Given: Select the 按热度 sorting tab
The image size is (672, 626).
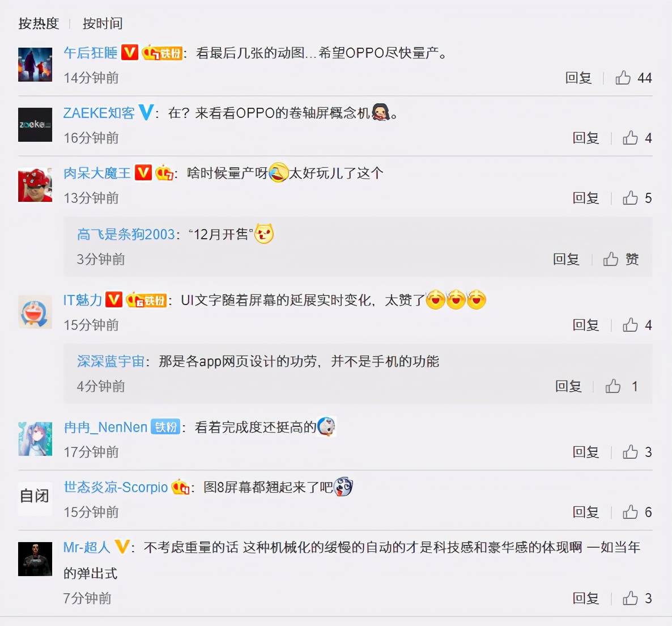Looking at the screenshot, I should point(39,24).
